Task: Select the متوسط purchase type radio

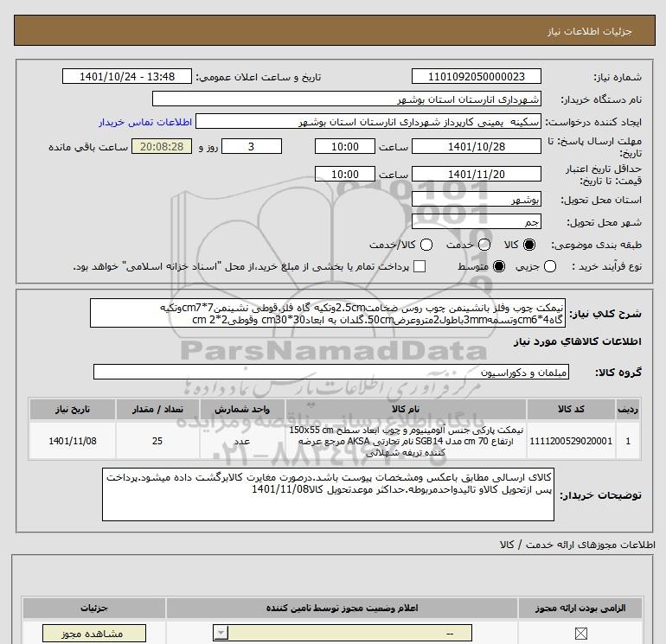Action: click(x=499, y=266)
